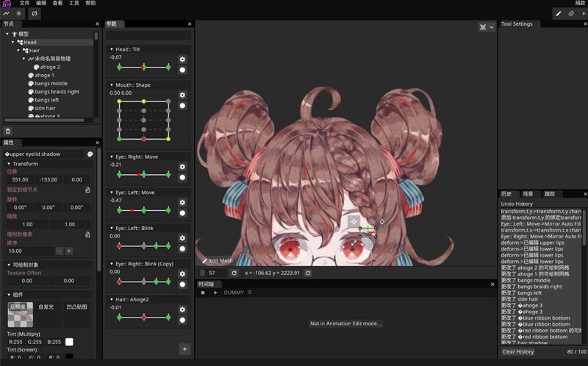Screen dimensions: 588x366
Task: Click the trash icon below the node tree
Action: pos(8,131)
